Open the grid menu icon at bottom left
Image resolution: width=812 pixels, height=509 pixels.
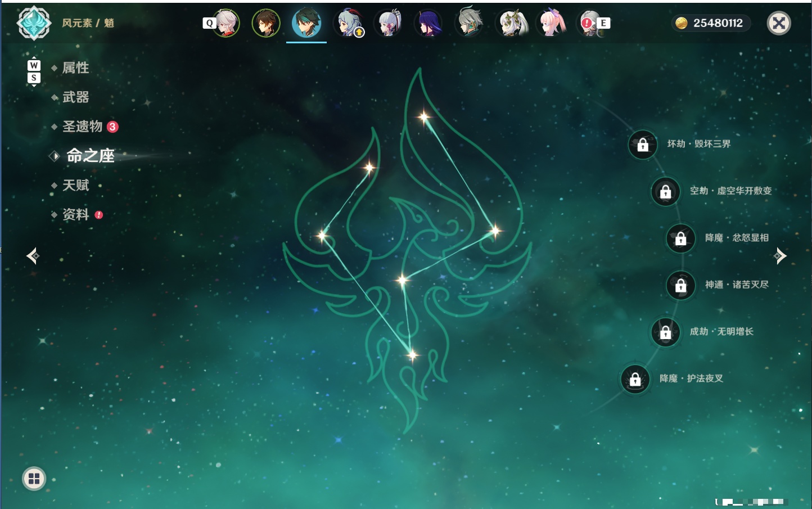[34, 479]
